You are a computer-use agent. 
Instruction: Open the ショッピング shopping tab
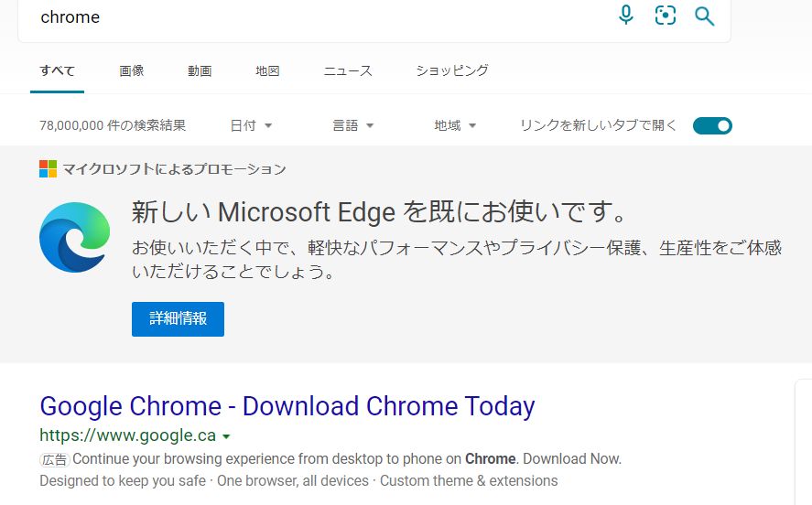(452, 70)
